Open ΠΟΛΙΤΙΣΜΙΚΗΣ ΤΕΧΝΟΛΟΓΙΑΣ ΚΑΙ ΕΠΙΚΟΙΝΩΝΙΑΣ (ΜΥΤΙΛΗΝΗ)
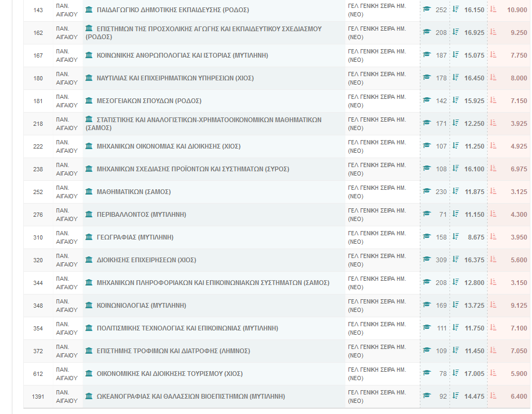Image resolution: width=532 pixels, height=414 pixels. pos(187,328)
